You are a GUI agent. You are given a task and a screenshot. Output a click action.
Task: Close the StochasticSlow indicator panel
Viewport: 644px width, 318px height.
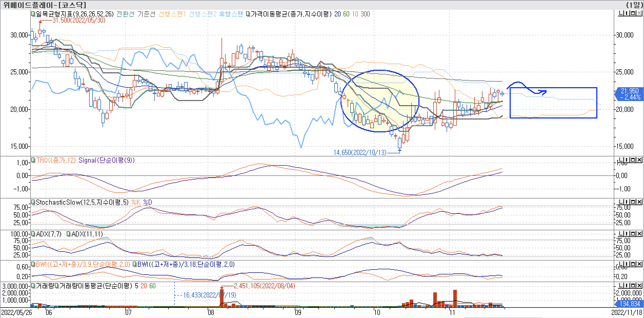(639, 202)
